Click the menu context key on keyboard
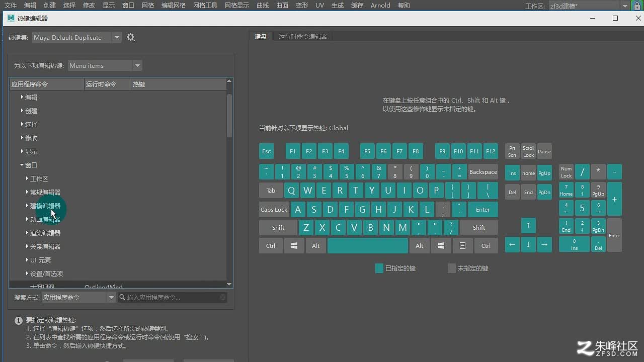 pyautogui.click(x=462, y=246)
